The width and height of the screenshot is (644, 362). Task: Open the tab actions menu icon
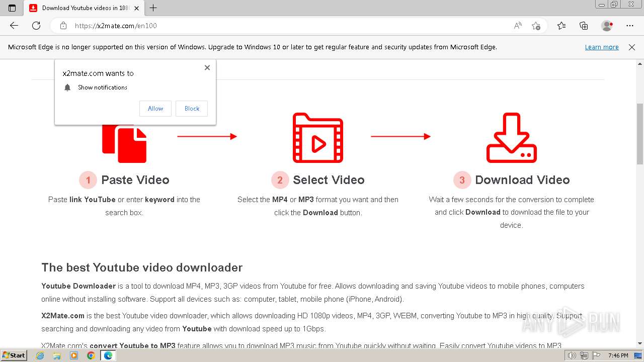12,8
